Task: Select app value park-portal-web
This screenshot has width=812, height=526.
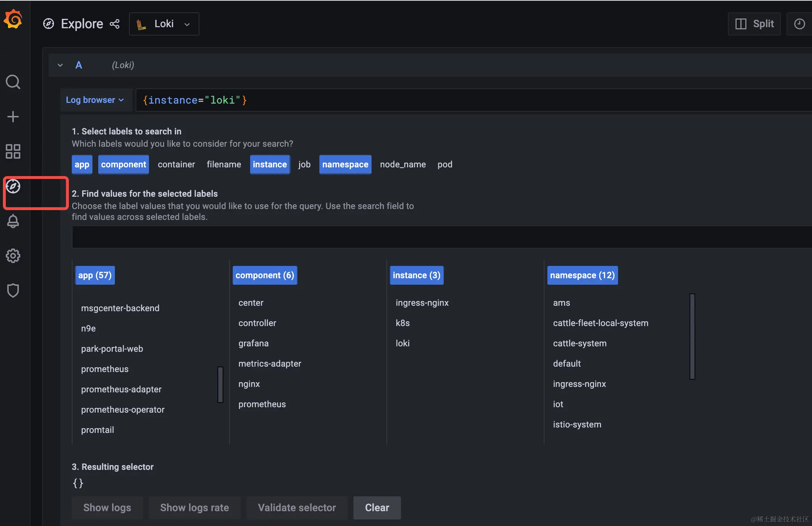Action: [x=112, y=349]
